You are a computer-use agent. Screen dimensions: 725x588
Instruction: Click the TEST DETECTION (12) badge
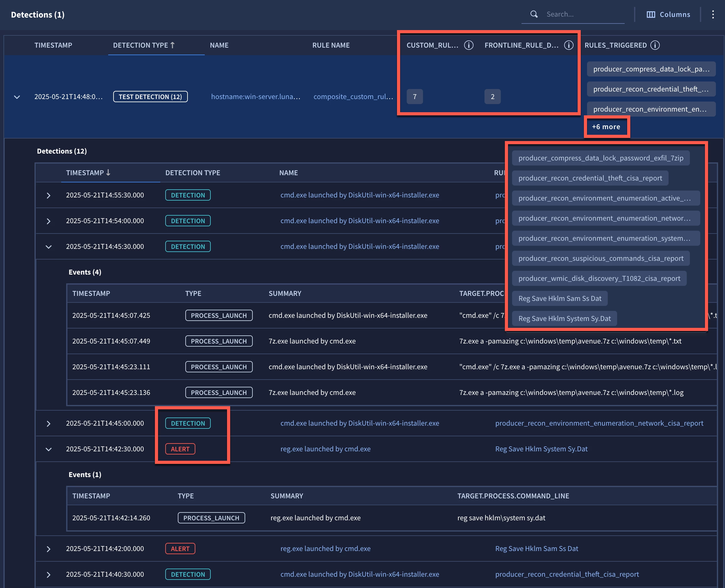[x=151, y=97]
